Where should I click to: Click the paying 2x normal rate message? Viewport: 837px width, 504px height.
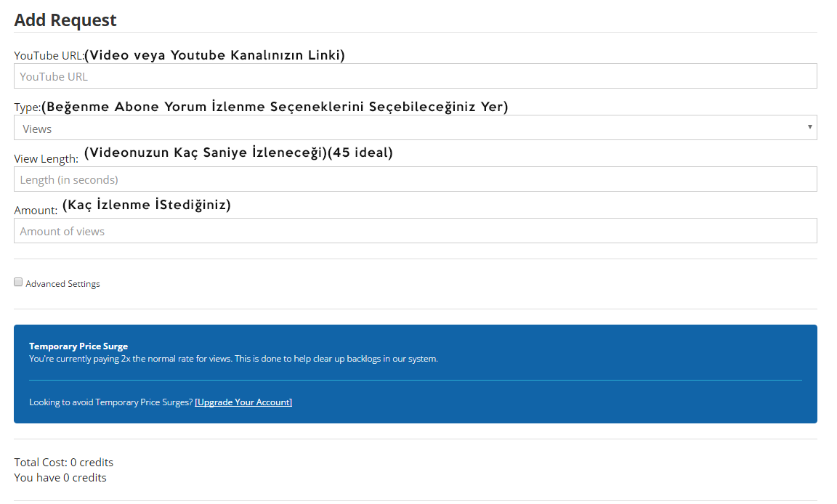coord(233,359)
